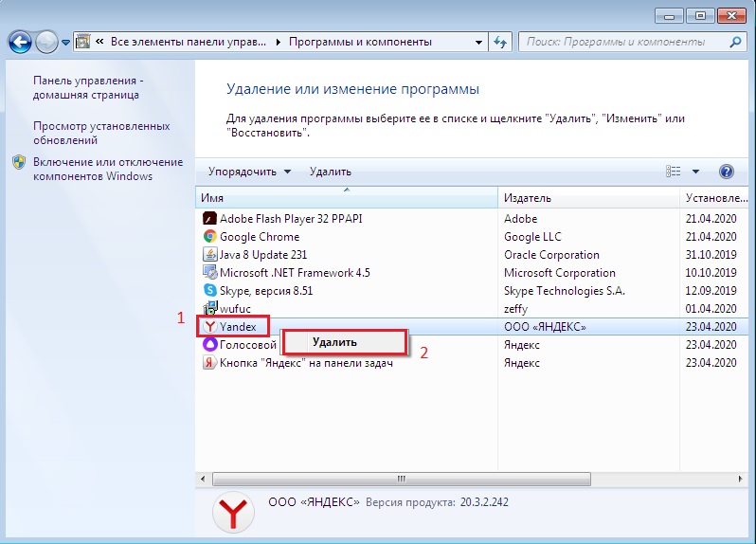Select the purple Голосовой assistant icon
Image resolution: width=756 pixels, height=544 pixels.
209,344
